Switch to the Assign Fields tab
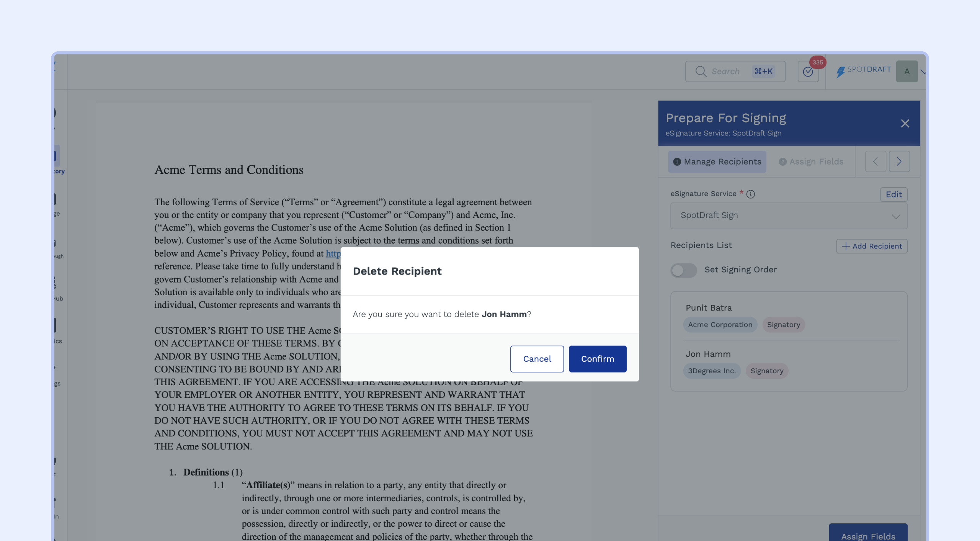 coord(811,162)
